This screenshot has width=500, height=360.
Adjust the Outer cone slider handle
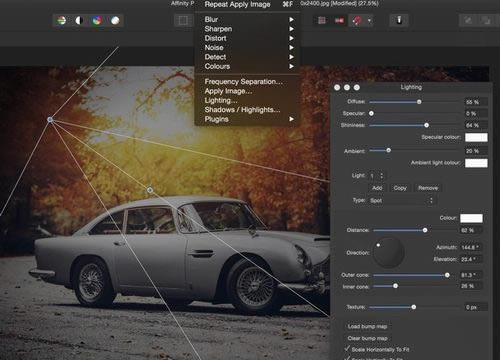click(x=447, y=275)
